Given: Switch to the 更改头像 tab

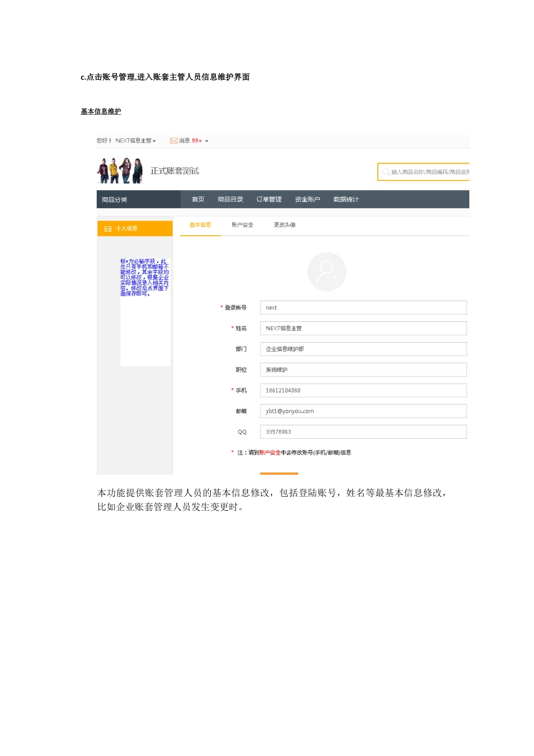Looking at the screenshot, I should point(284,225).
